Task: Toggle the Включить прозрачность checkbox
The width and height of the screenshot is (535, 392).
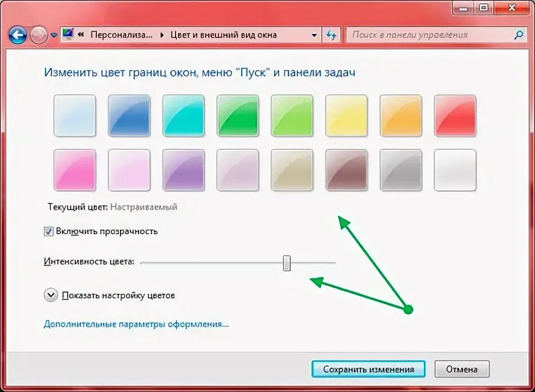Action: (x=48, y=231)
